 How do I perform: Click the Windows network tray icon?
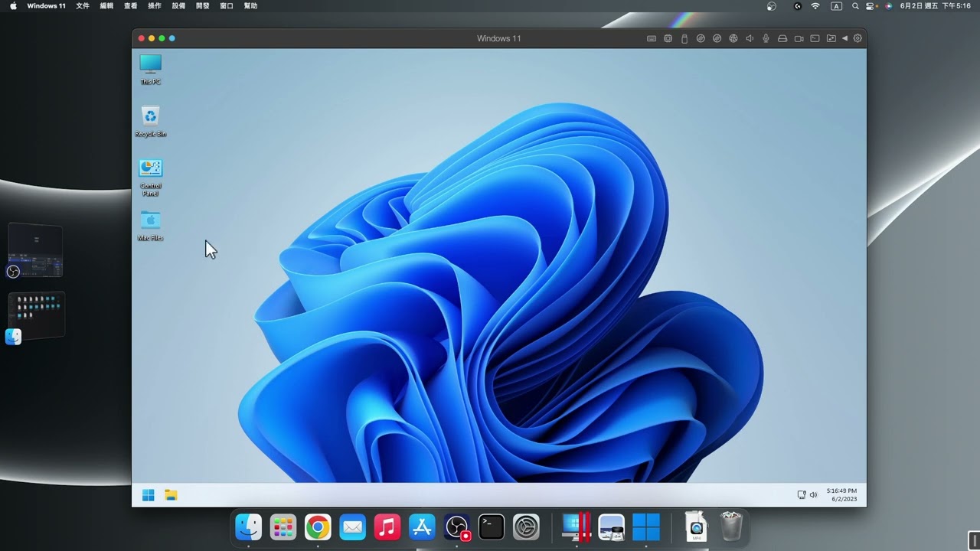click(802, 495)
